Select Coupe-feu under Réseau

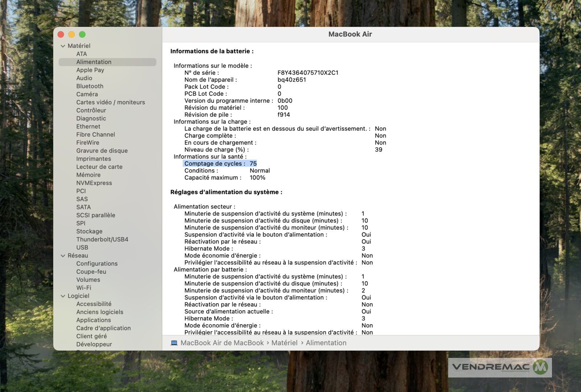91,272
